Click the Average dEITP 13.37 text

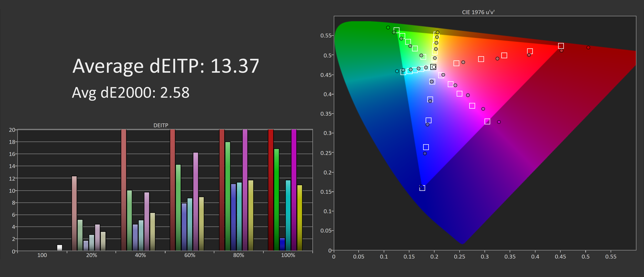click(166, 66)
